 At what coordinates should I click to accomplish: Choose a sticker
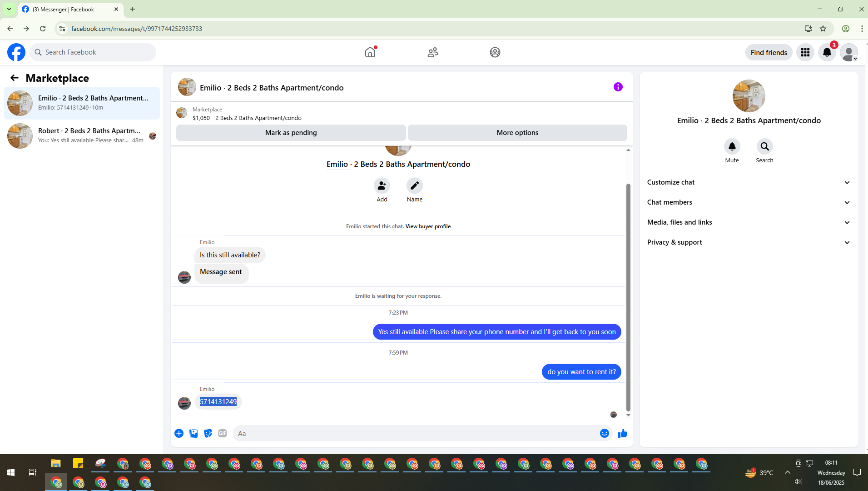tap(208, 433)
